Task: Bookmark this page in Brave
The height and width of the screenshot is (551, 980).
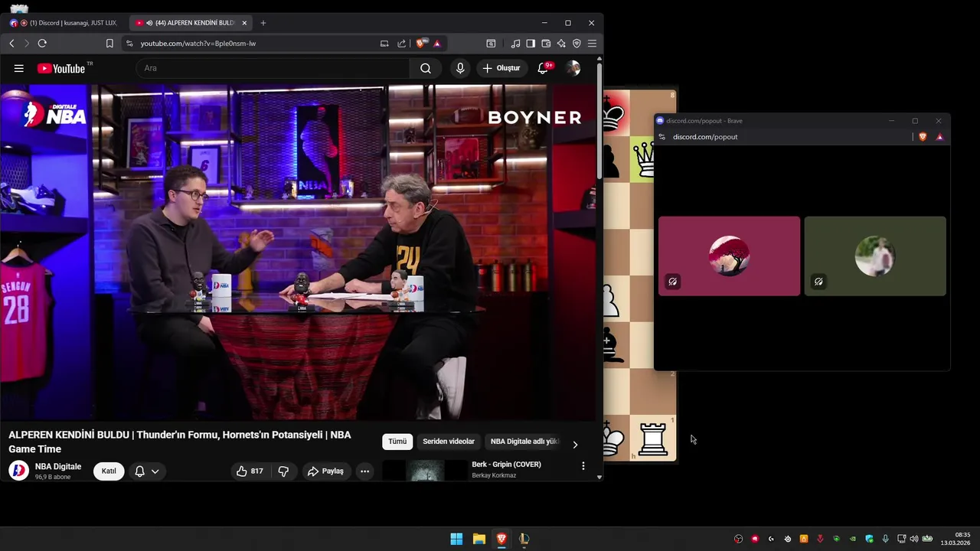Action: 109,44
